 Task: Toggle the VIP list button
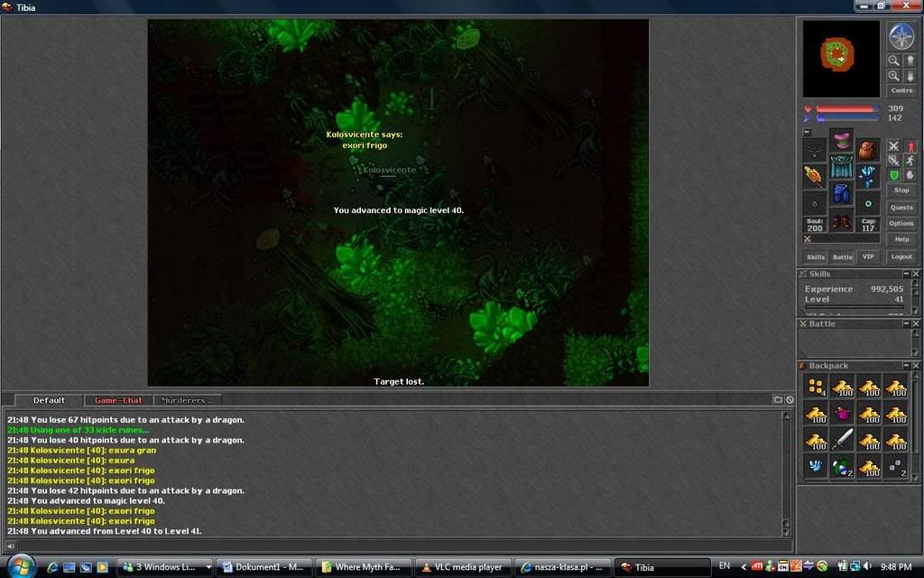868,256
